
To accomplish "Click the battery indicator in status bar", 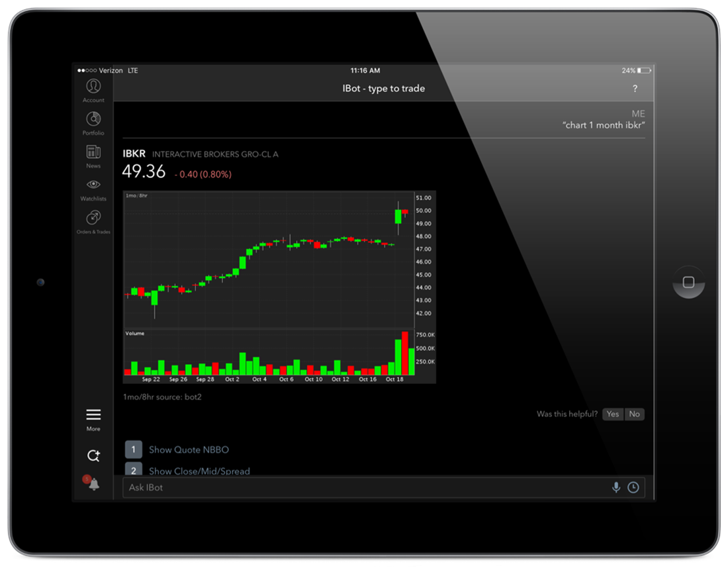I will (644, 71).
